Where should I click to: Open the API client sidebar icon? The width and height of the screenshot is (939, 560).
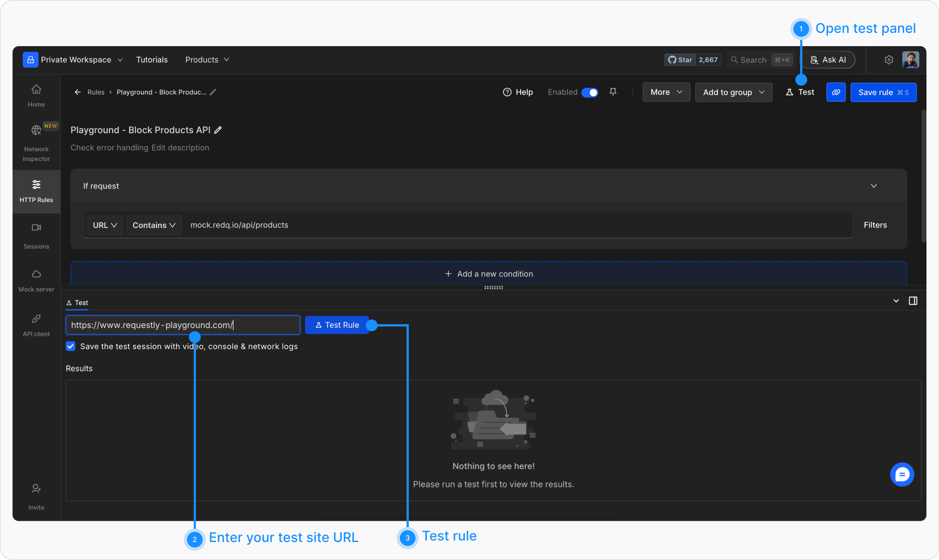36,319
